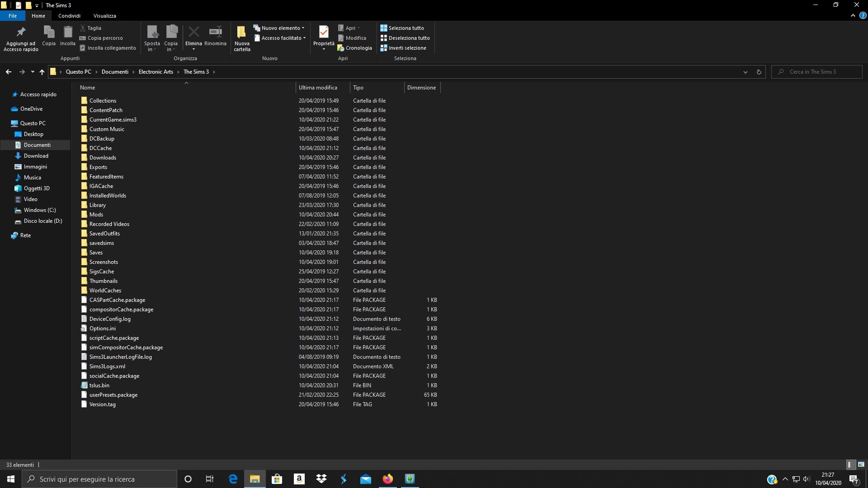Screen dimensions: 868x488
Task: Click Seleziona tutto
Action: pyautogui.click(x=402, y=28)
